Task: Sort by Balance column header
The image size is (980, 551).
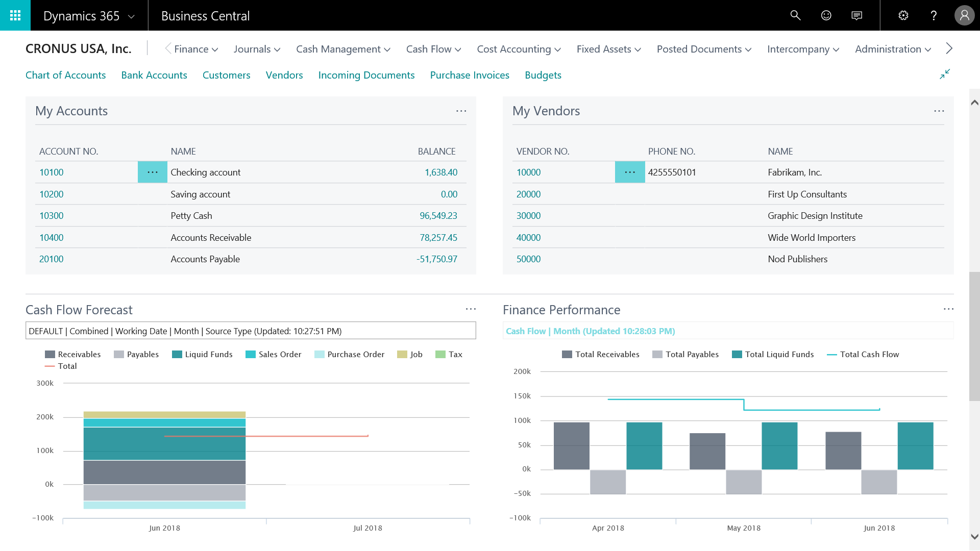Action: tap(436, 152)
